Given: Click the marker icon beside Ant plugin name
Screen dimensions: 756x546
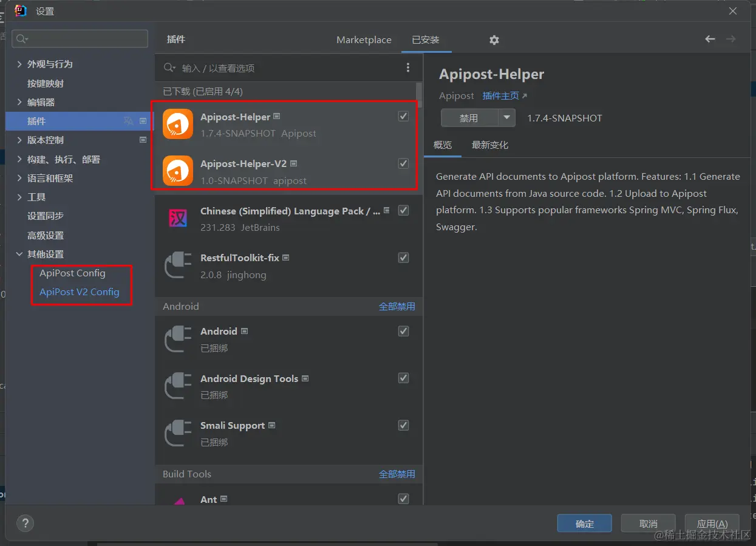Looking at the screenshot, I should (223, 499).
